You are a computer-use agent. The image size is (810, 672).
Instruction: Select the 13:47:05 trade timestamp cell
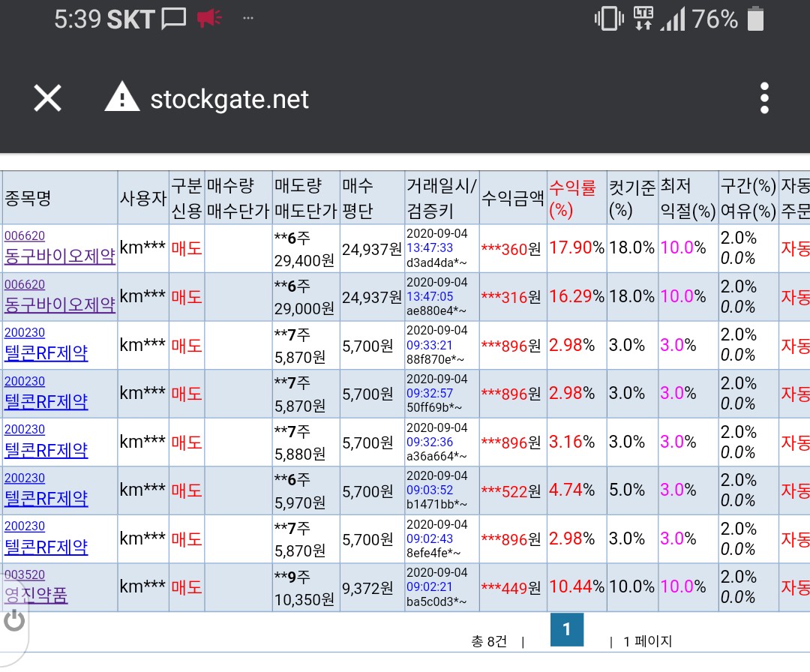(430, 297)
